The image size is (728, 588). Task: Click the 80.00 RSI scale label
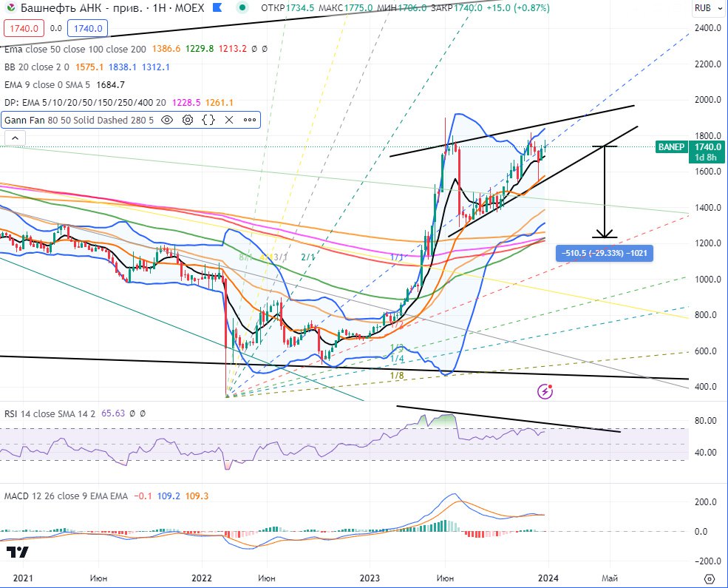point(705,421)
